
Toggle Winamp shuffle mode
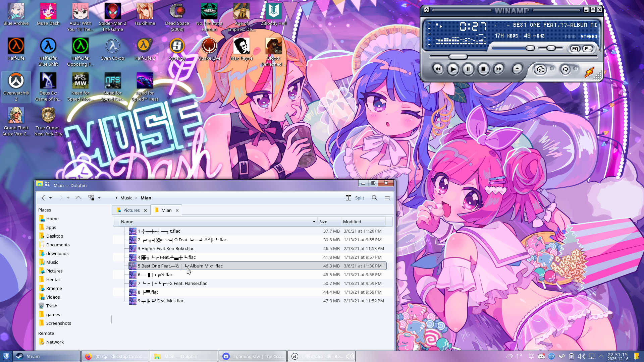point(540,69)
